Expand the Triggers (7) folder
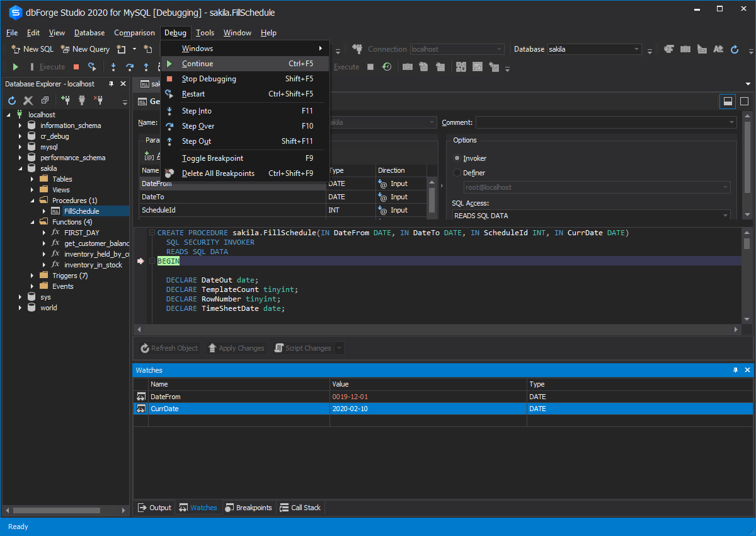This screenshot has height=536, width=756. (x=33, y=276)
